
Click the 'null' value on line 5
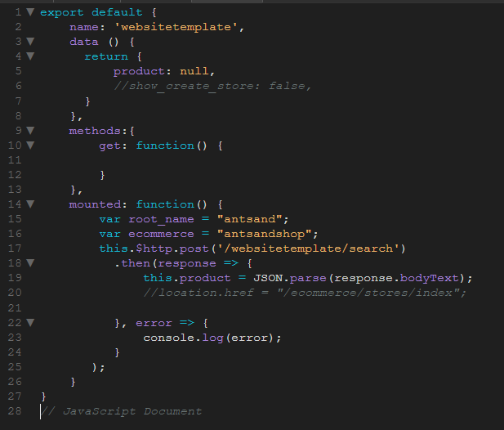[194, 71]
